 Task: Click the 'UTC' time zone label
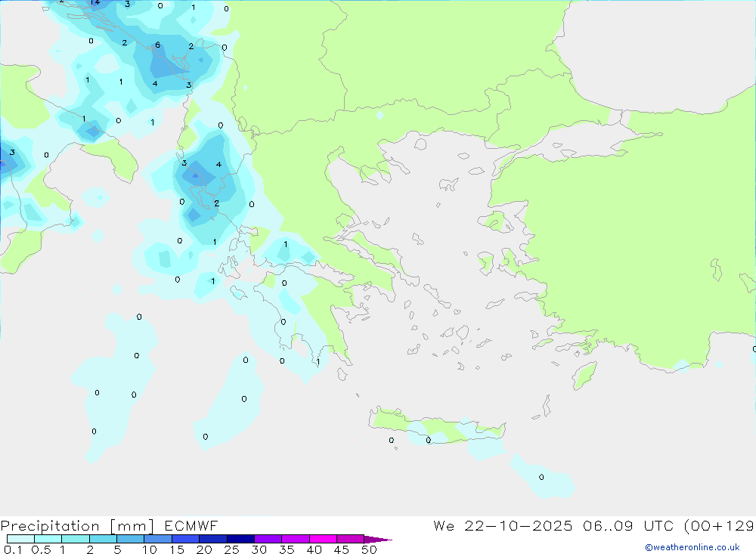(659, 525)
